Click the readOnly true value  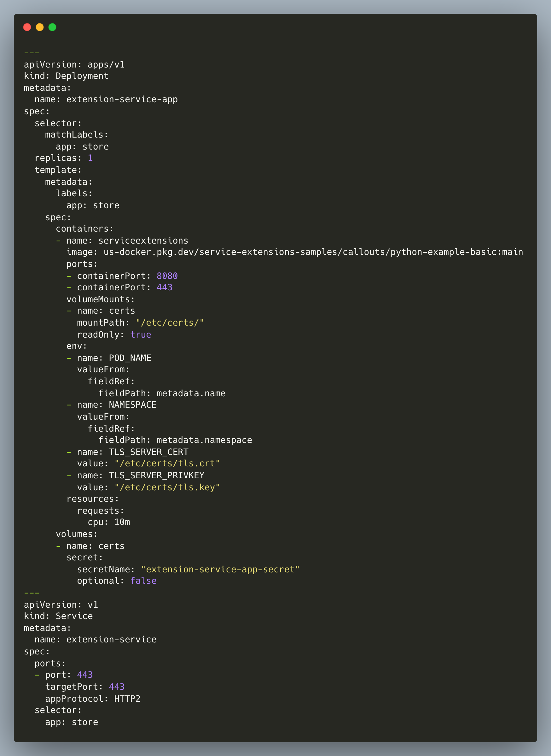pyautogui.click(x=140, y=334)
